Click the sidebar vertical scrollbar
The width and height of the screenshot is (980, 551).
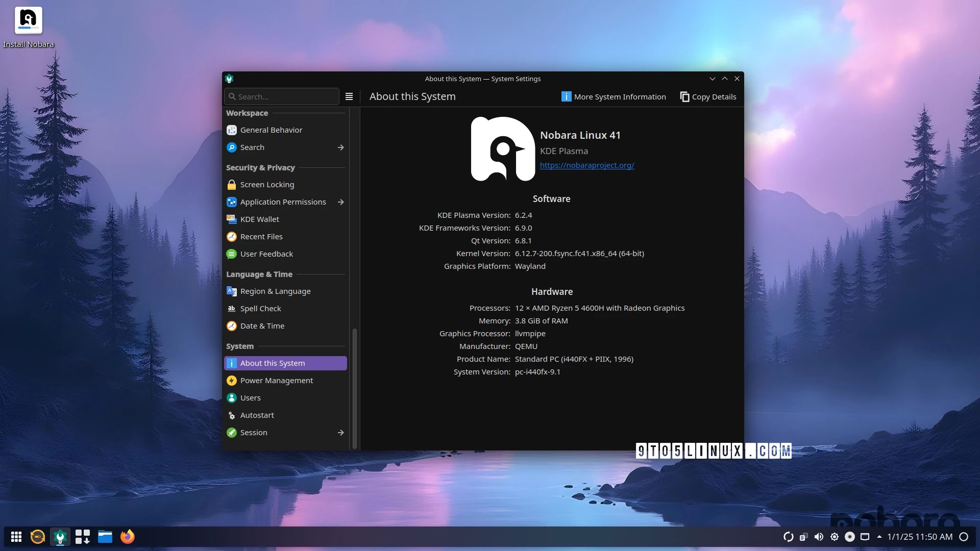click(355, 388)
